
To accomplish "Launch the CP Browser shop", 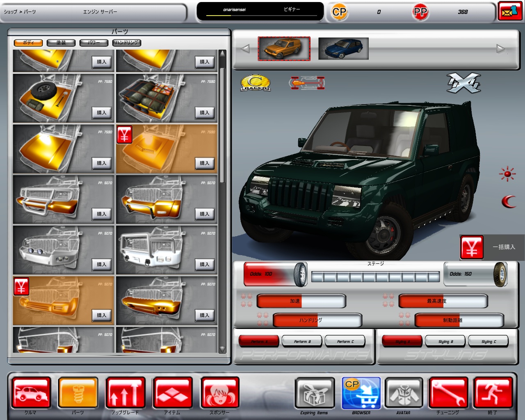I will click(361, 393).
